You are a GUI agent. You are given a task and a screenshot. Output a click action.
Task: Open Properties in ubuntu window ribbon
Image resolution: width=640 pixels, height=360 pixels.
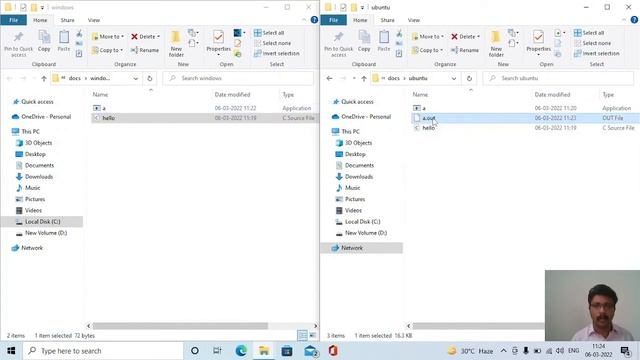point(538,43)
